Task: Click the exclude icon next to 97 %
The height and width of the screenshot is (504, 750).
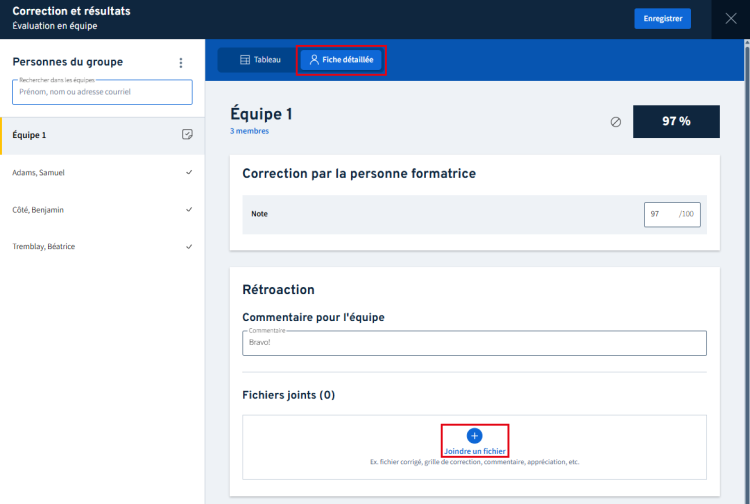Action: (x=616, y=122)
